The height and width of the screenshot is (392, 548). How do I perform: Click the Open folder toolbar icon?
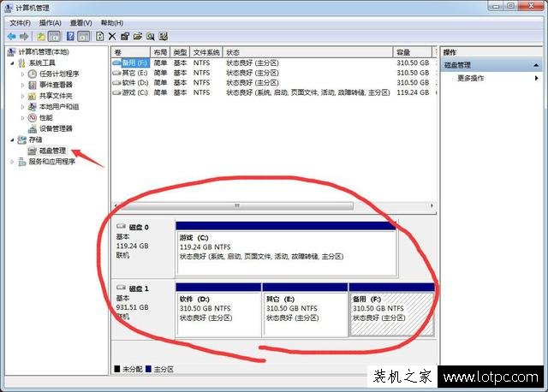click(138, 36)
